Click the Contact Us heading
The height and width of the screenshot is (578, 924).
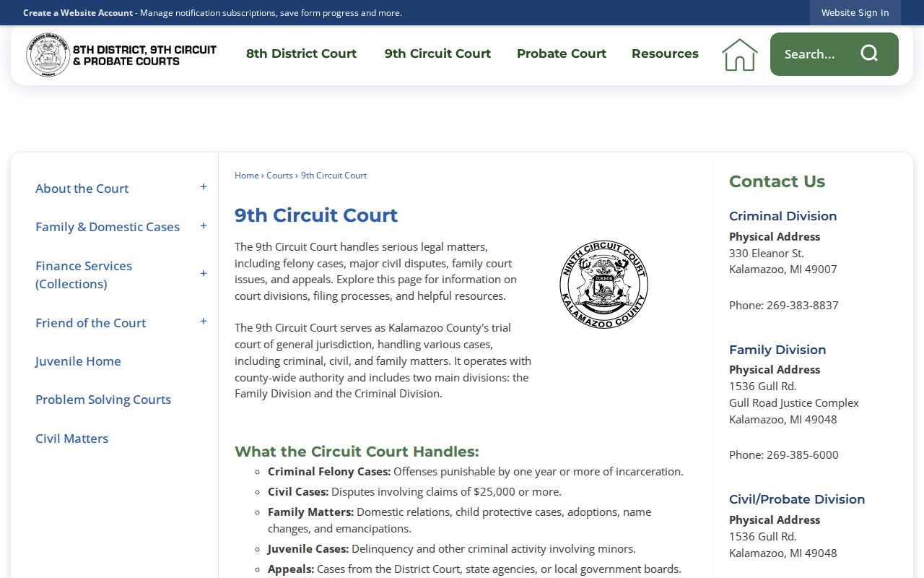coord(777,181)
